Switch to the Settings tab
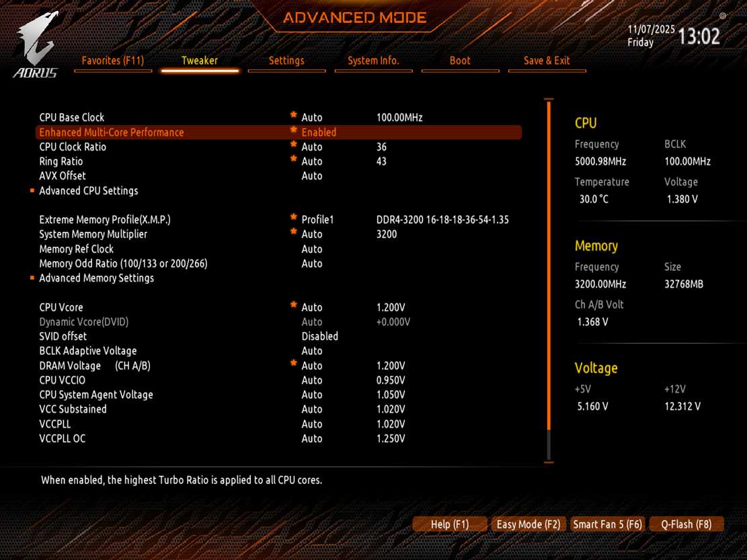 286,61
